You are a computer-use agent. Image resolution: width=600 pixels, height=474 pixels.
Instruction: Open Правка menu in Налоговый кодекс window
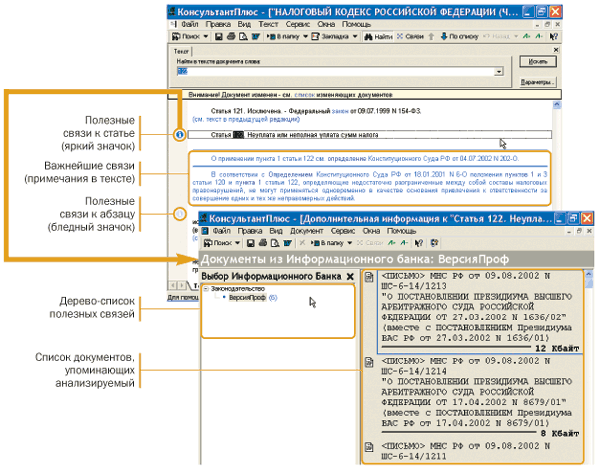(x=218, y=24)
